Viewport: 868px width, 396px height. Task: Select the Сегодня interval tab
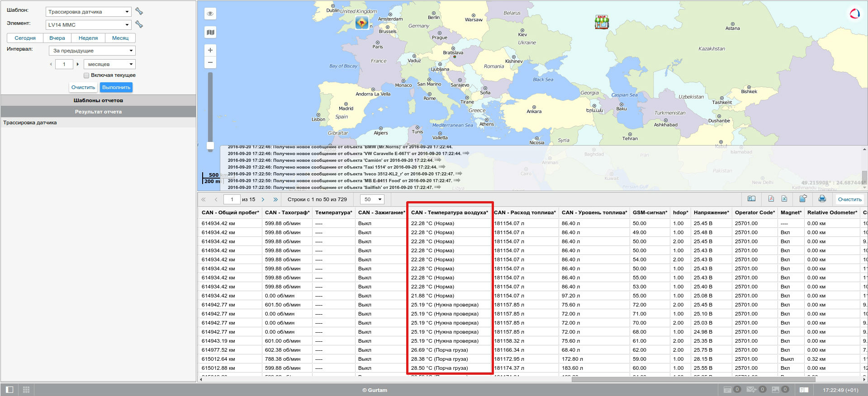coord(25,38)
